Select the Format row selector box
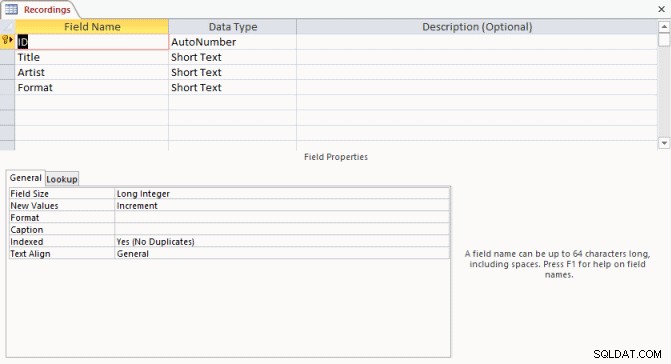671x364 pixels. [7, 87]
